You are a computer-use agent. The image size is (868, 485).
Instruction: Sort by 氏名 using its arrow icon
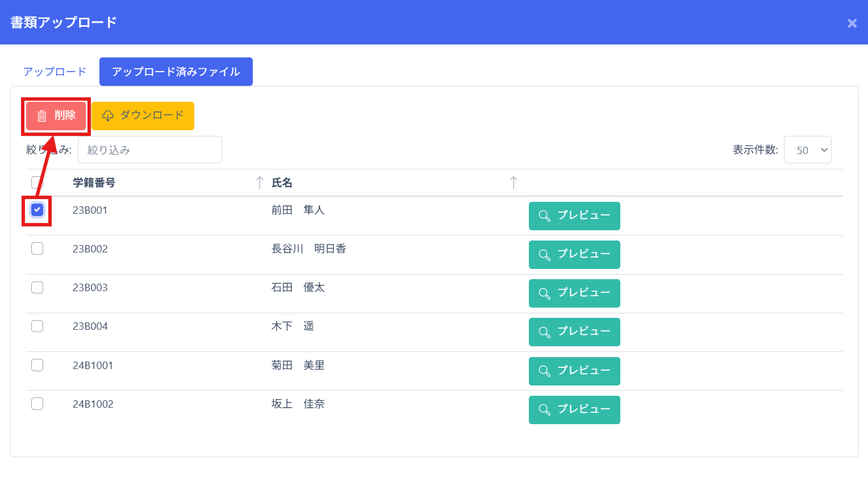[514, 183]
